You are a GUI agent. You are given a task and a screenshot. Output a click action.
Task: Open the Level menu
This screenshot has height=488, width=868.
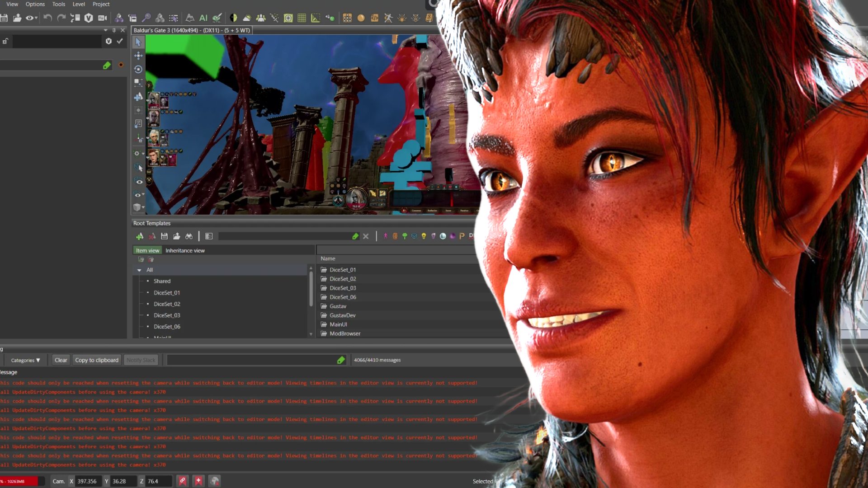tap(79, 4)
